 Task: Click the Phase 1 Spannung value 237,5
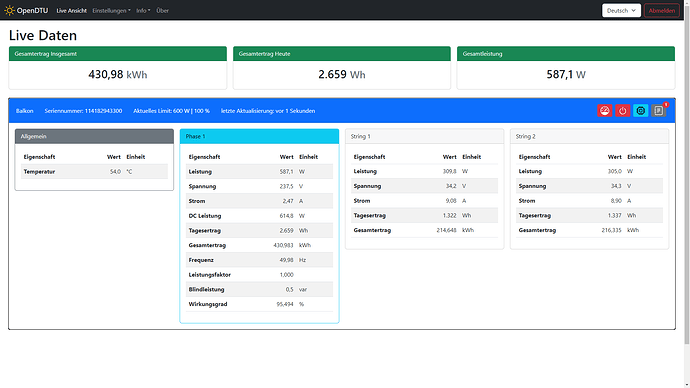point(286,187)
